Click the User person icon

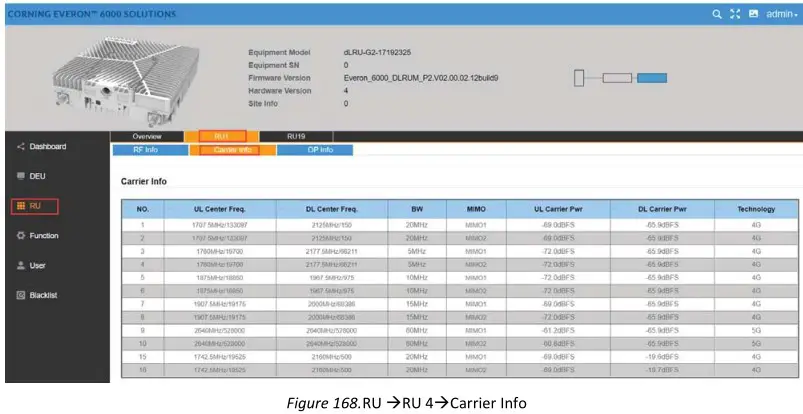(x=20, y=266)
